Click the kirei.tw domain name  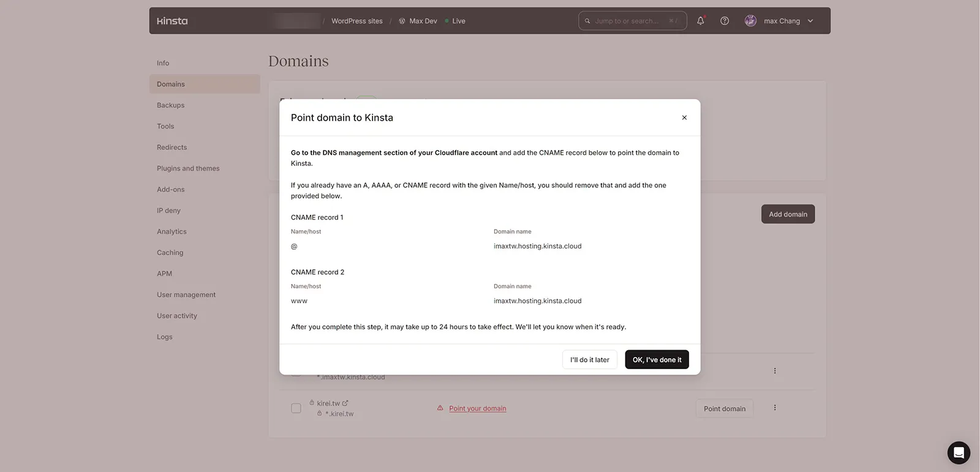[328, 403]
